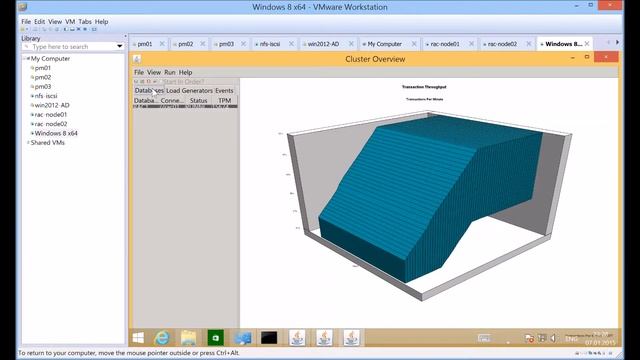This screenshot has width=640, height=360.
Task: Close the win2012-AD tab
Action: point(351,44)
